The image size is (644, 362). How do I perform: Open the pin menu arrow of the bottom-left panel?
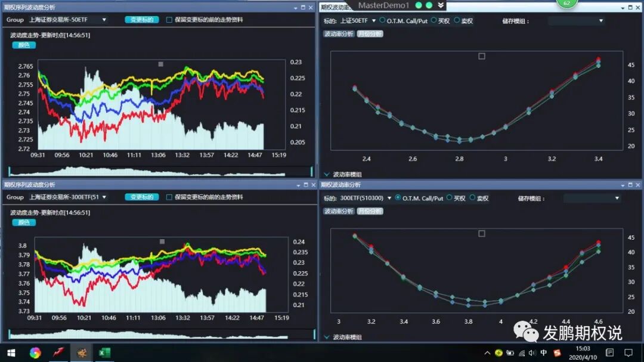click(298, 185)
